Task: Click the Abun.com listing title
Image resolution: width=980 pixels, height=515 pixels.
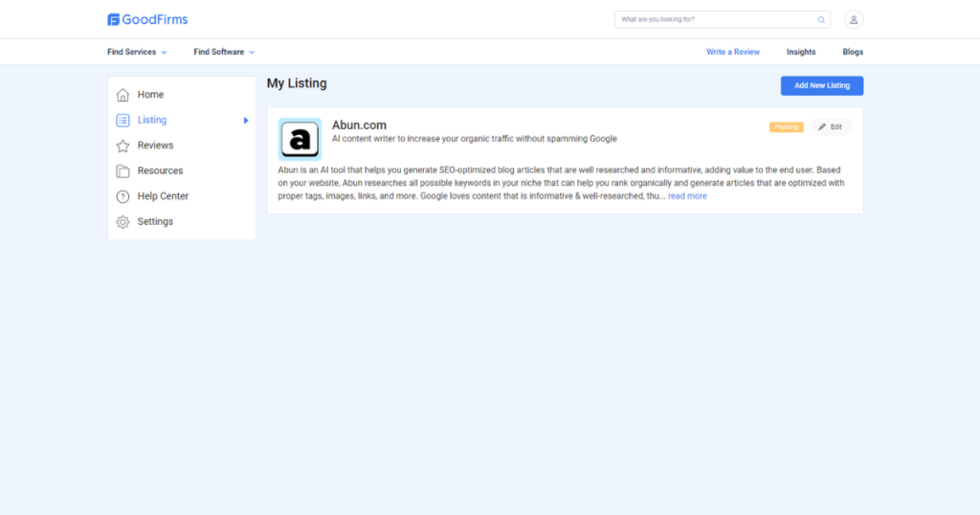Action: [x=360, y=125]
